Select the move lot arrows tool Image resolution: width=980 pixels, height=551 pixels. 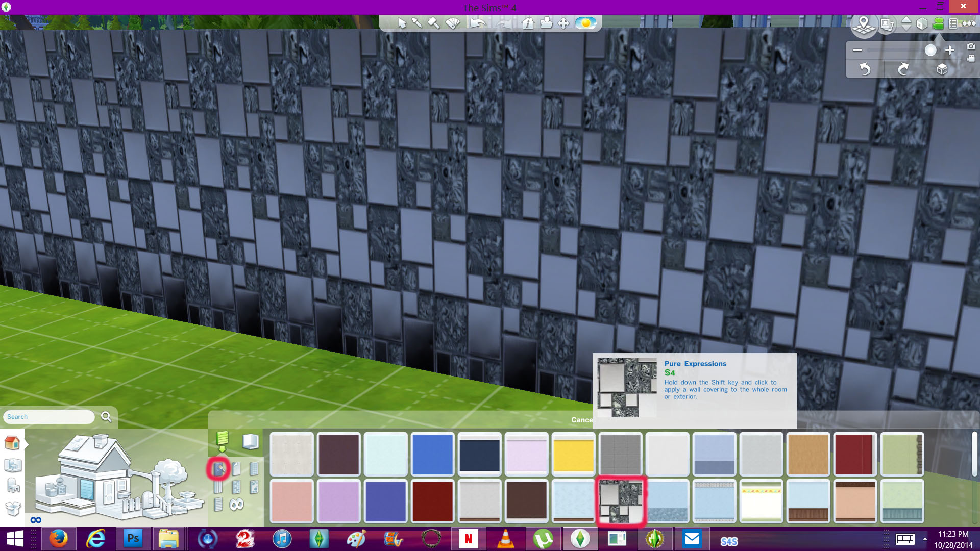pos(563,23)
